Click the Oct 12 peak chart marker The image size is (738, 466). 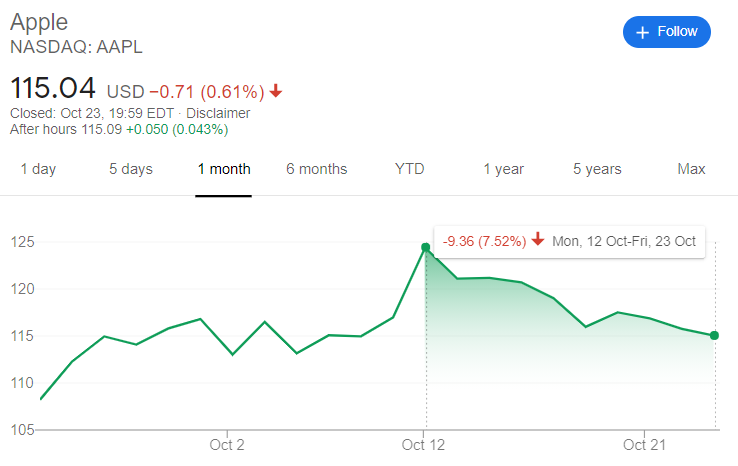425,248
